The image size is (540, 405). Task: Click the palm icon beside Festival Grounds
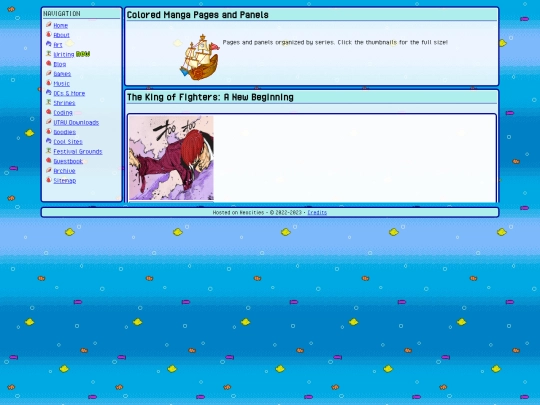[x=49, y=151]
